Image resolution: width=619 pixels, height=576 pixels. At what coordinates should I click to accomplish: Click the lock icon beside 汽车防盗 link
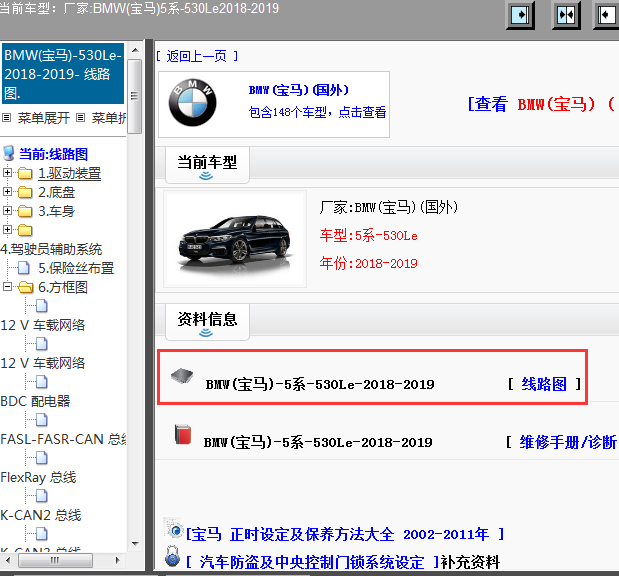[173, 557]
